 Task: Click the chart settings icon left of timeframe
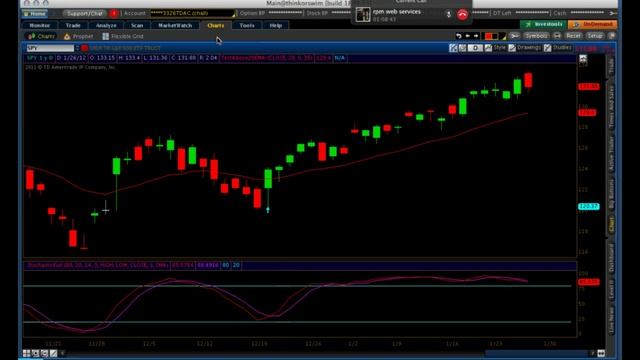[x=453, y=48]
